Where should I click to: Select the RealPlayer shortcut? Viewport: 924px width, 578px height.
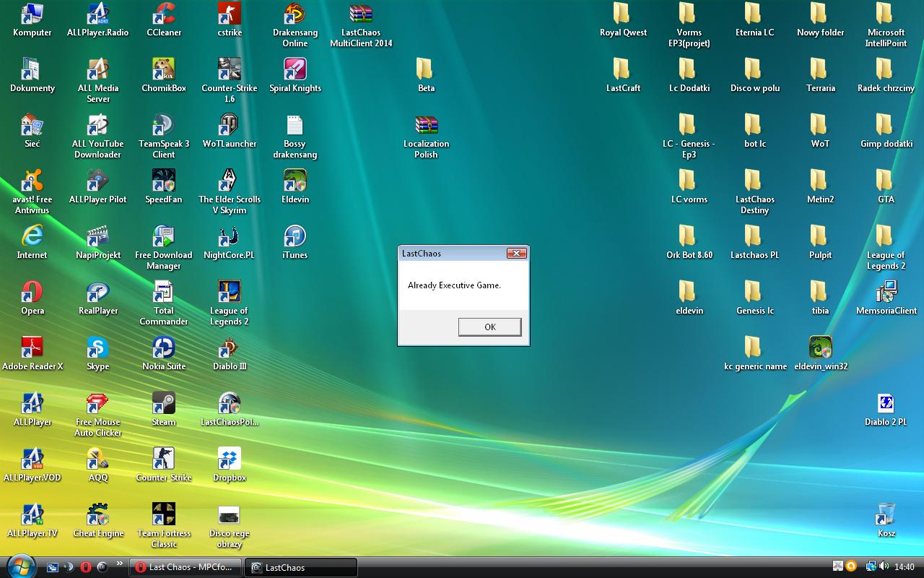click(98, 298)
